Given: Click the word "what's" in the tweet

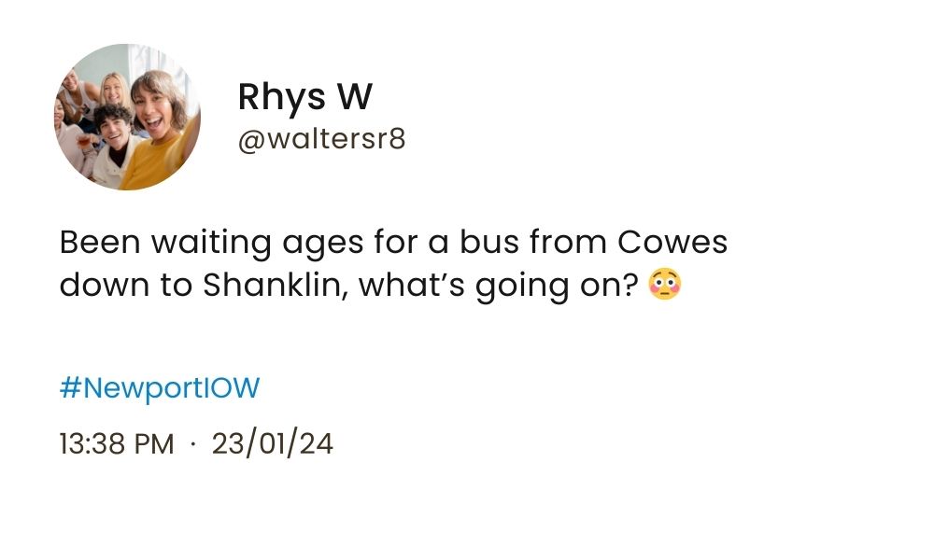Looking at the screenshot, I should point(411,285).
